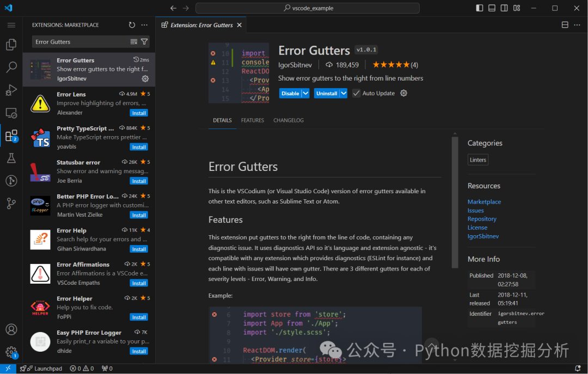Open Views and More Actions in Extensions panel
588x374 pixels.
pos(144,25)
